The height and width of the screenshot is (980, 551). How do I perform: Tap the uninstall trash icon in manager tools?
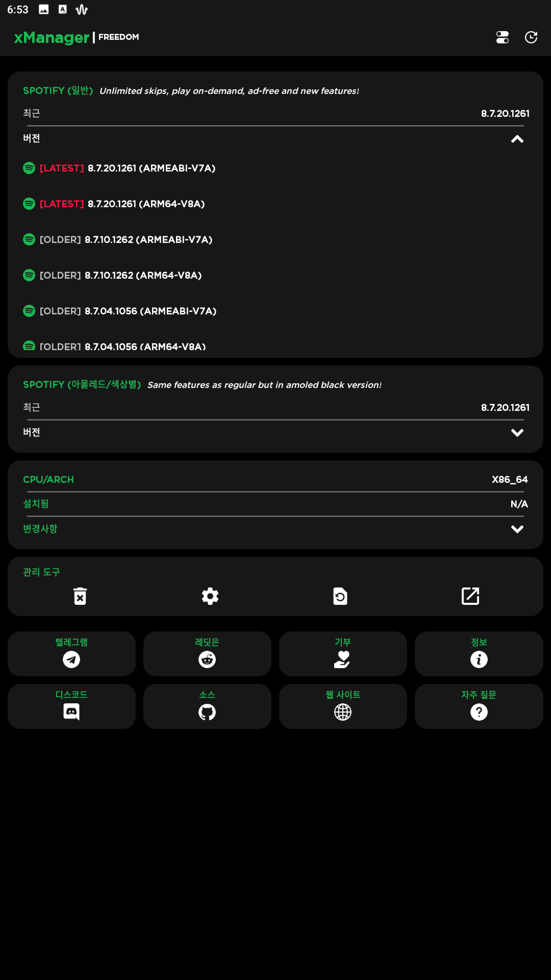pos(80,596)
